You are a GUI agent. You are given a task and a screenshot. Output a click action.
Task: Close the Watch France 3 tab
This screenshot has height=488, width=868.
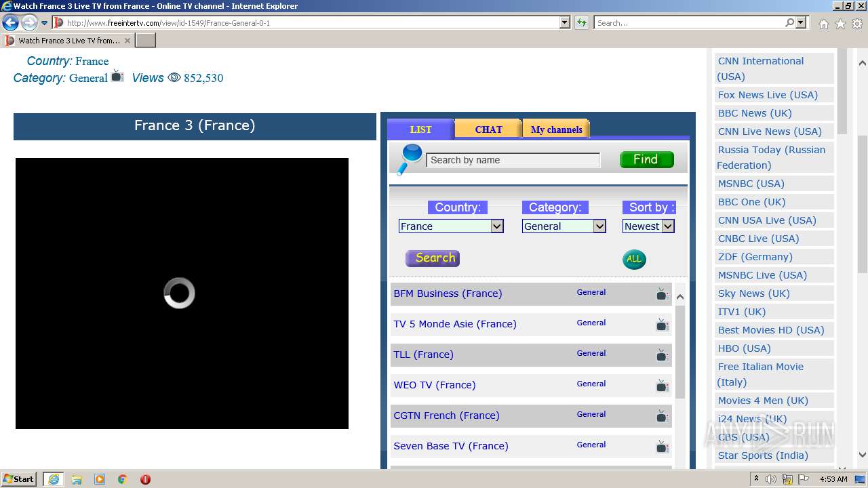point(127,41)
